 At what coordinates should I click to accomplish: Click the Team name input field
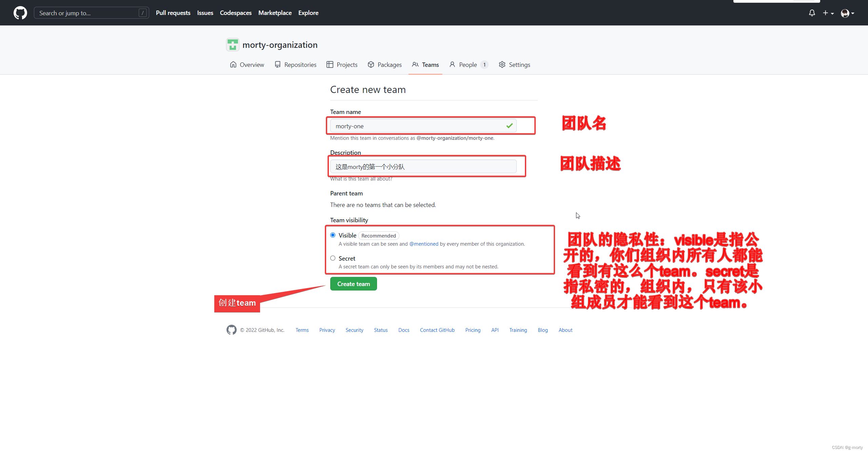click(x=423, y=126)
